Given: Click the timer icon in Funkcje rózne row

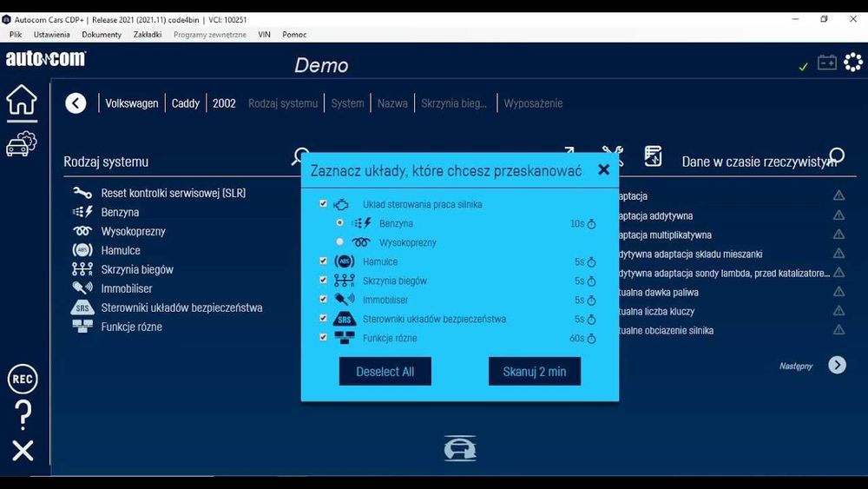Looking at the screenshot, I should click(591, 339).
